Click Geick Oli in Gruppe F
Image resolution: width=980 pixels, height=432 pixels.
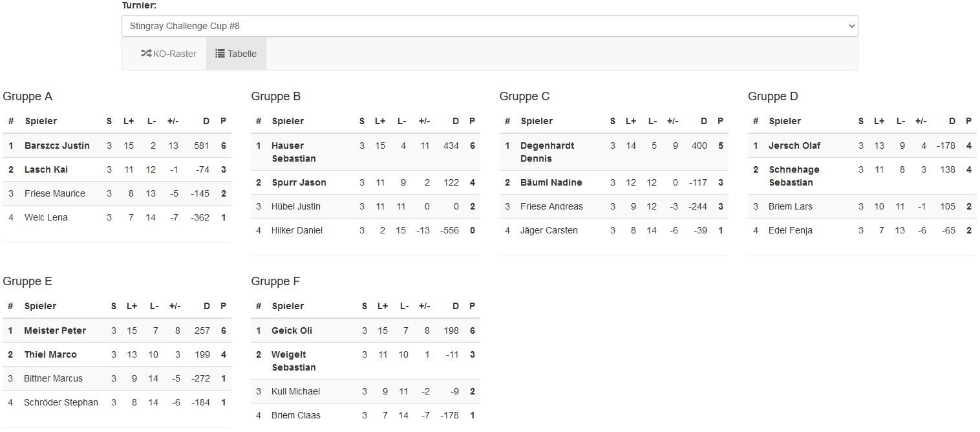[292, 330]
